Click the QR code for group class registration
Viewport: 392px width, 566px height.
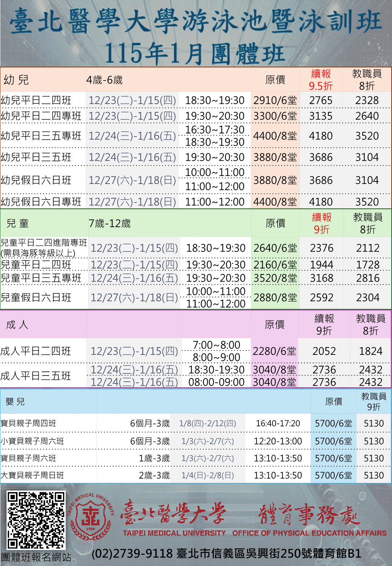tap(36, 520)
